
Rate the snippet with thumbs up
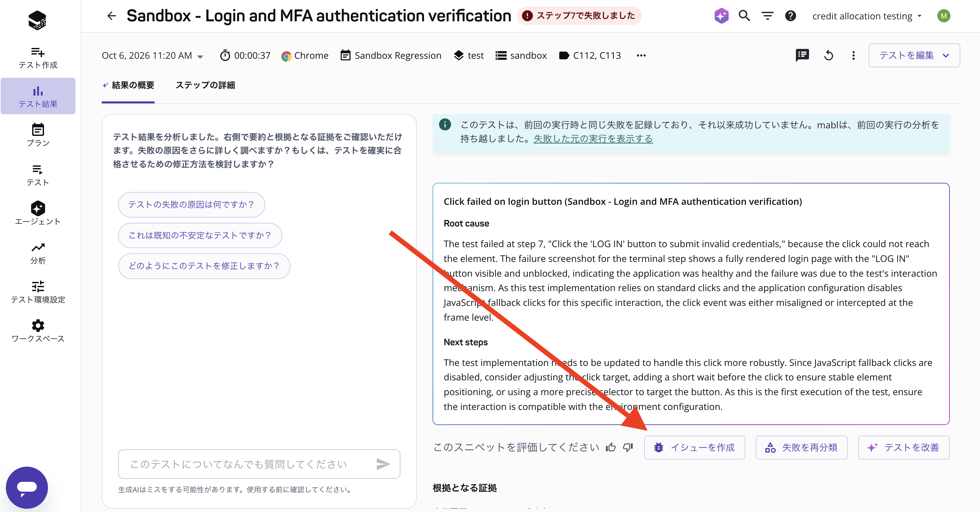click(611, 447)
